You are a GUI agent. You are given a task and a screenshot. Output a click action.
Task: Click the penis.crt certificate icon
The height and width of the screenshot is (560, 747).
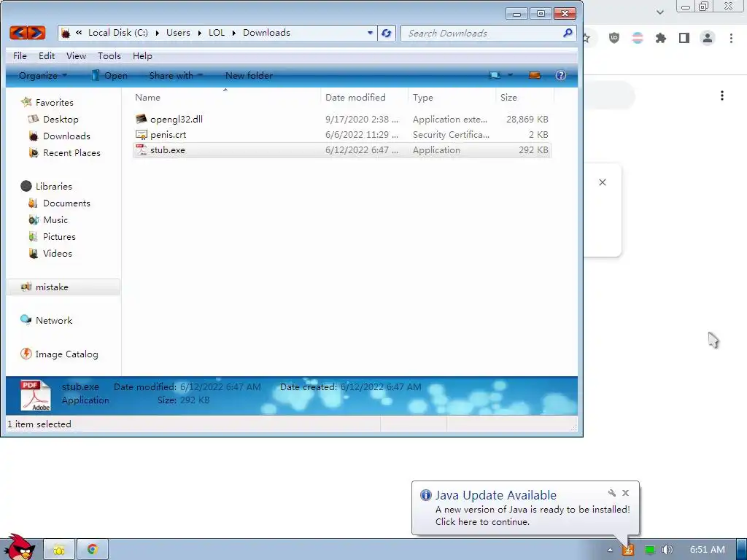click(141, 135)
